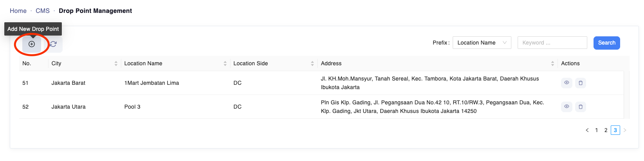644x161 pixels.
Task: Go to previous page arrow
Action: [x=587, y=130]
